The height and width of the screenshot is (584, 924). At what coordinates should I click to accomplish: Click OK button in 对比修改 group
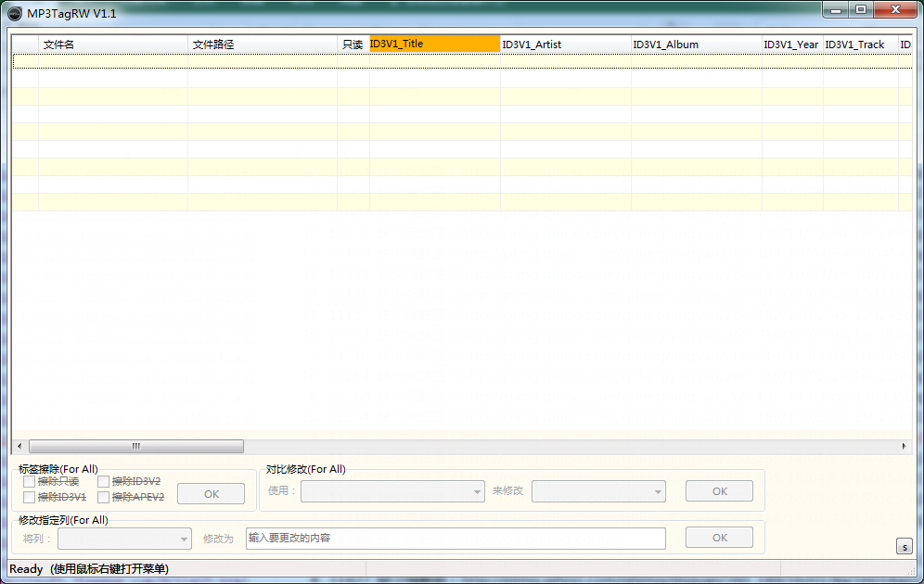pyautogui.click(x=720, y=491)
